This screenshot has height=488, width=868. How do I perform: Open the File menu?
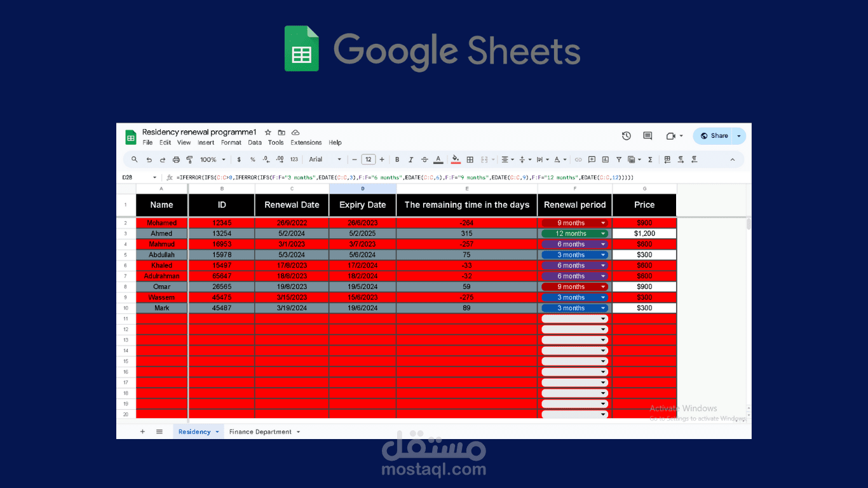pos(147,143)
